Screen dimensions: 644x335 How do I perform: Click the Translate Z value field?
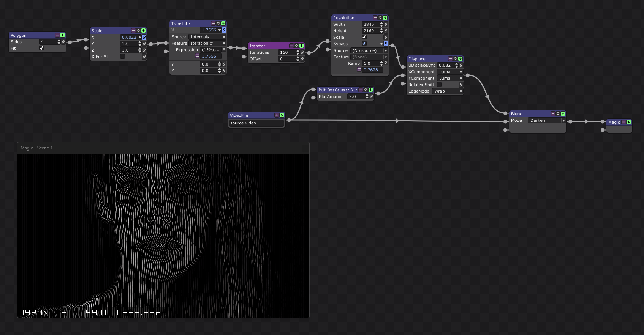pyautogui.click(x=209, y=71)
